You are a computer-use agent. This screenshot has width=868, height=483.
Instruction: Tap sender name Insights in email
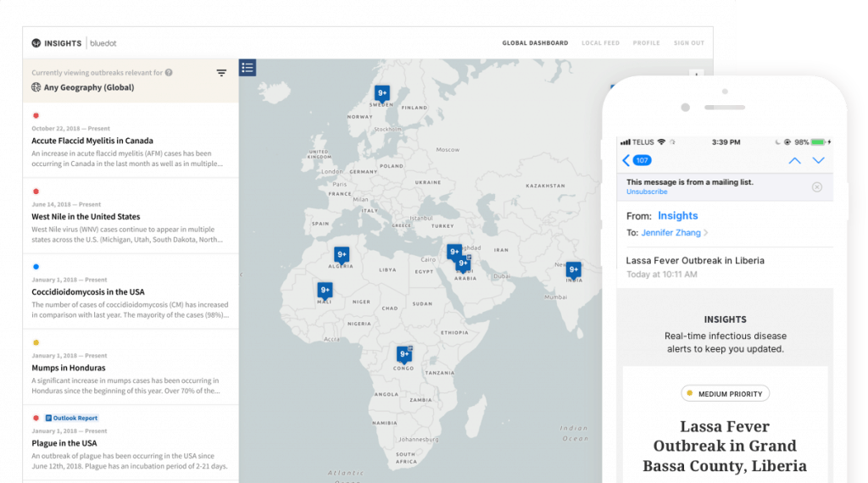pos(677,216)
